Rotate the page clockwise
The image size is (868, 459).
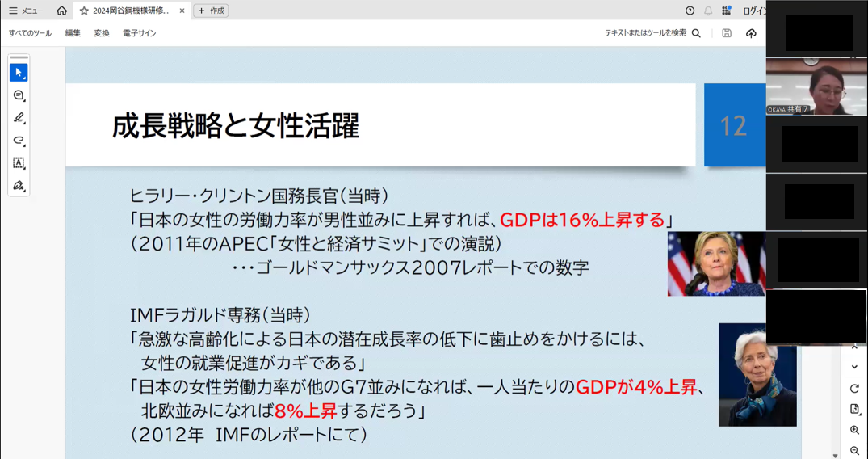point(854,389)
